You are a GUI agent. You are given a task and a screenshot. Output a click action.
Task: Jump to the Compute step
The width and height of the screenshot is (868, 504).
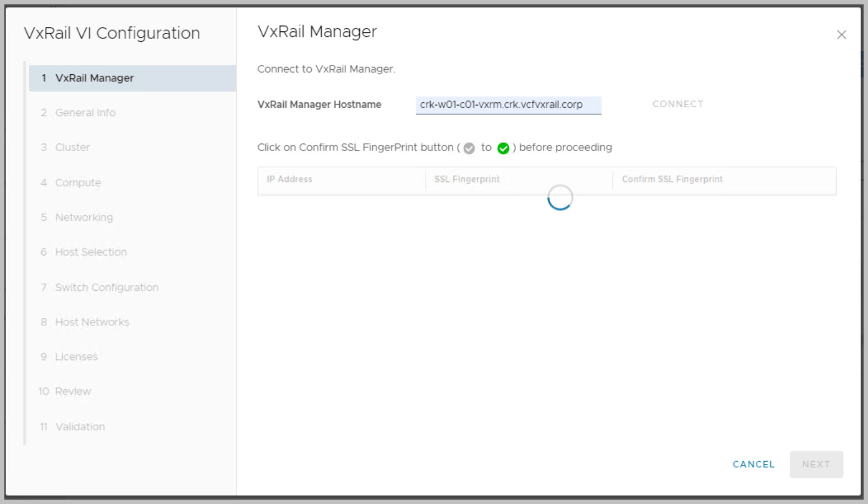78,182
